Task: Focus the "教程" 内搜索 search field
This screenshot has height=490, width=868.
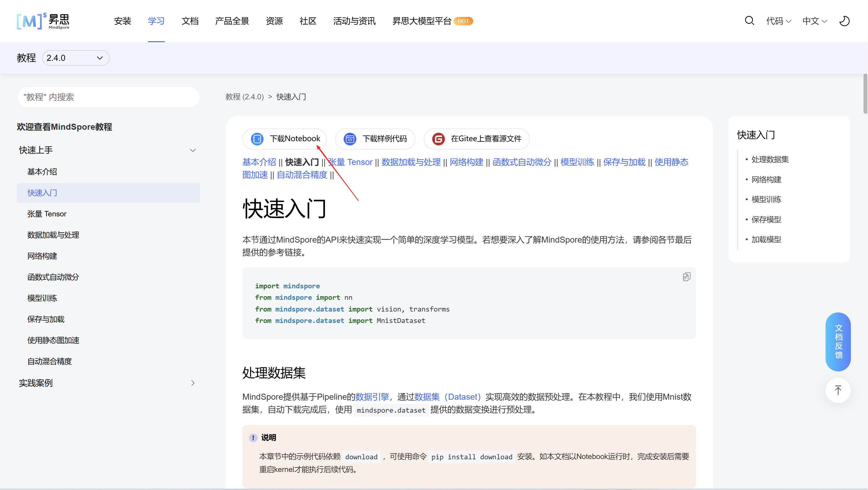Action: tap(108, 97)
